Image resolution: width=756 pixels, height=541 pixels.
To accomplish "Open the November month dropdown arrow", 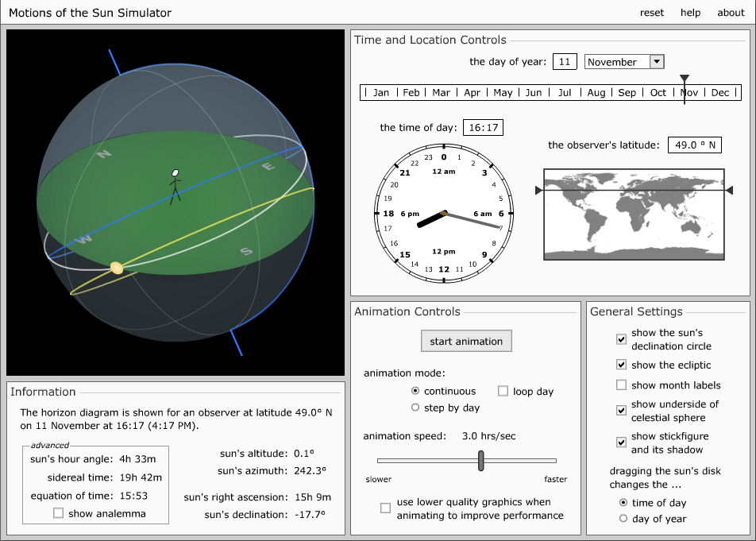I will [x=657, y=62].
